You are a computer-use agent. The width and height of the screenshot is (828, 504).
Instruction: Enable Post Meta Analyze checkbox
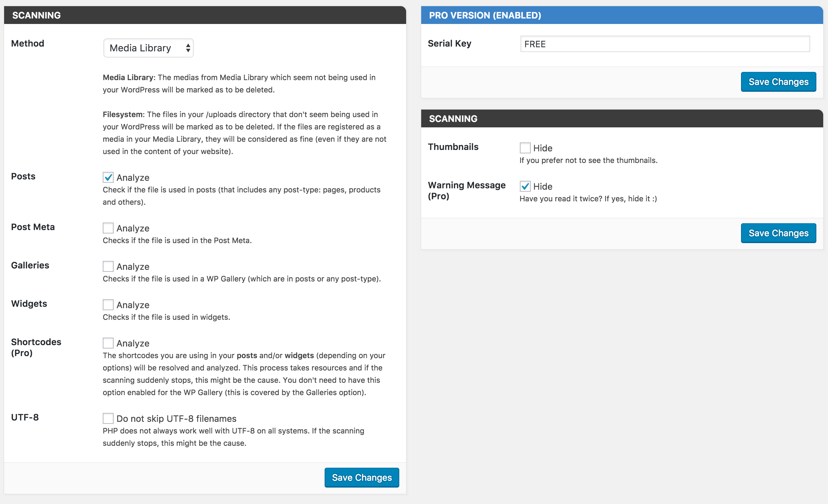click(x=108, y=228)
